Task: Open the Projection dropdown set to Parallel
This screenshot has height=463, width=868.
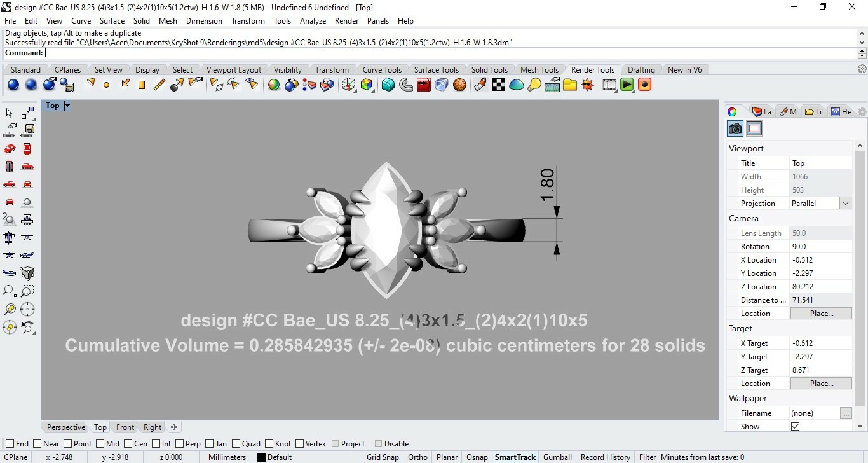Action: pyautogui.click(x=846, y=203)
